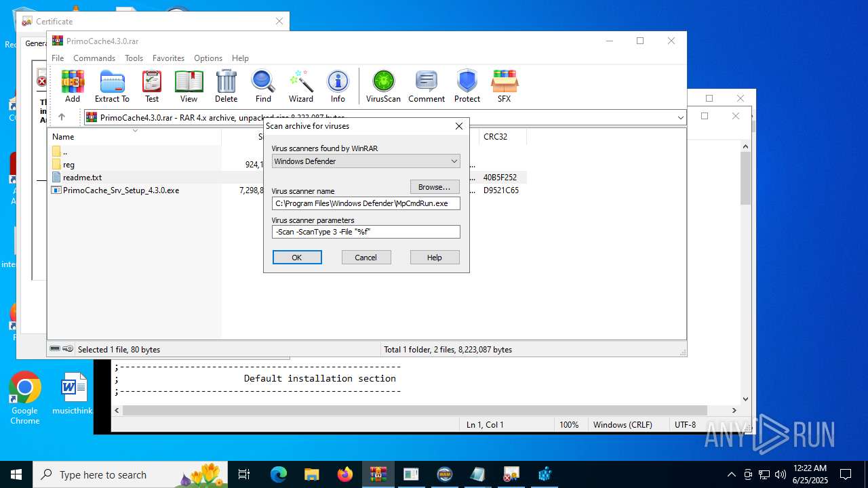Click the WinRAR status bar disk icon
Image resolution: width=868 pixels, height=488 pixels.
55,349
